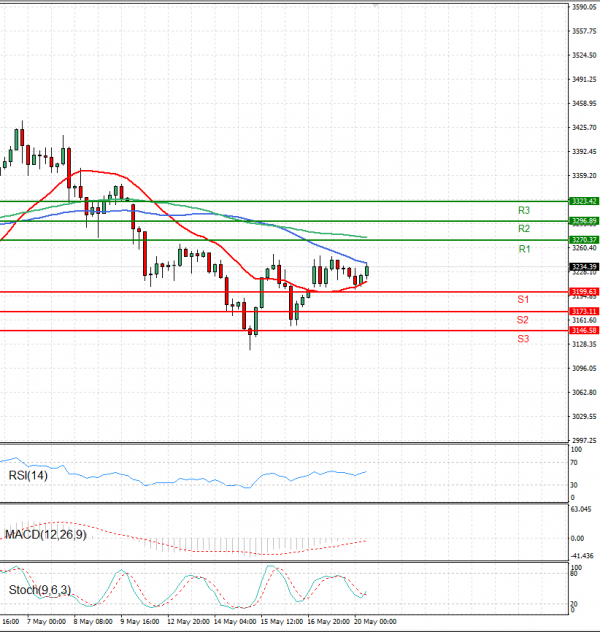Click the S2 support label

point(523,320)
